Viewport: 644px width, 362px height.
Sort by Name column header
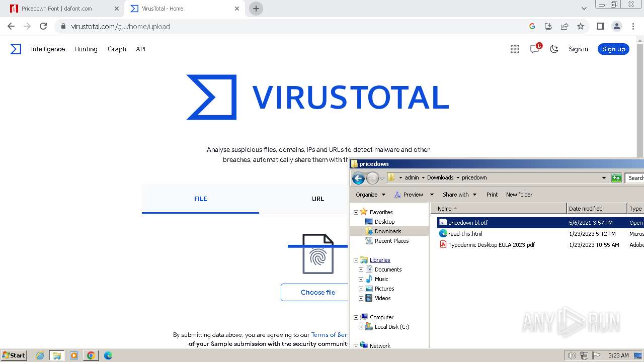coord(500,209)
